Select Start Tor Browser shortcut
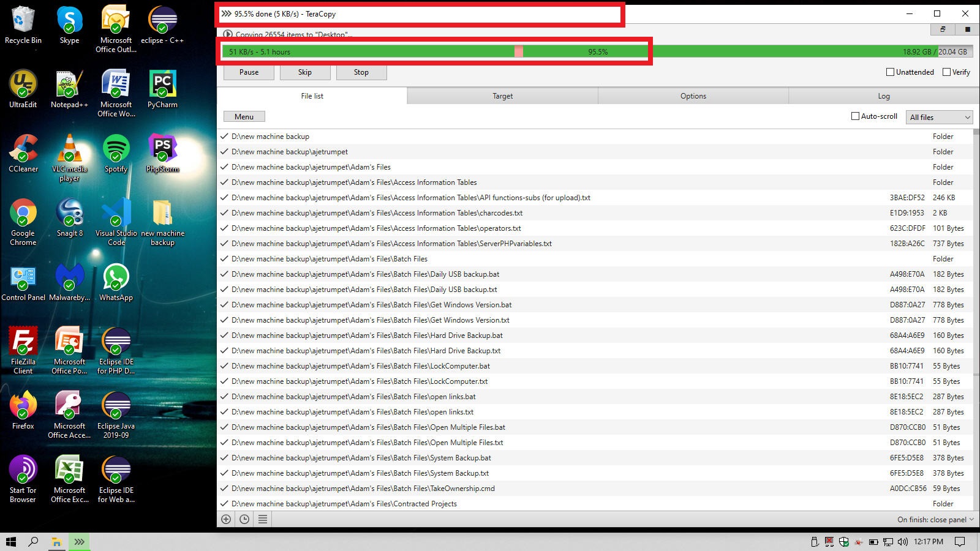 tap(23, 479)
